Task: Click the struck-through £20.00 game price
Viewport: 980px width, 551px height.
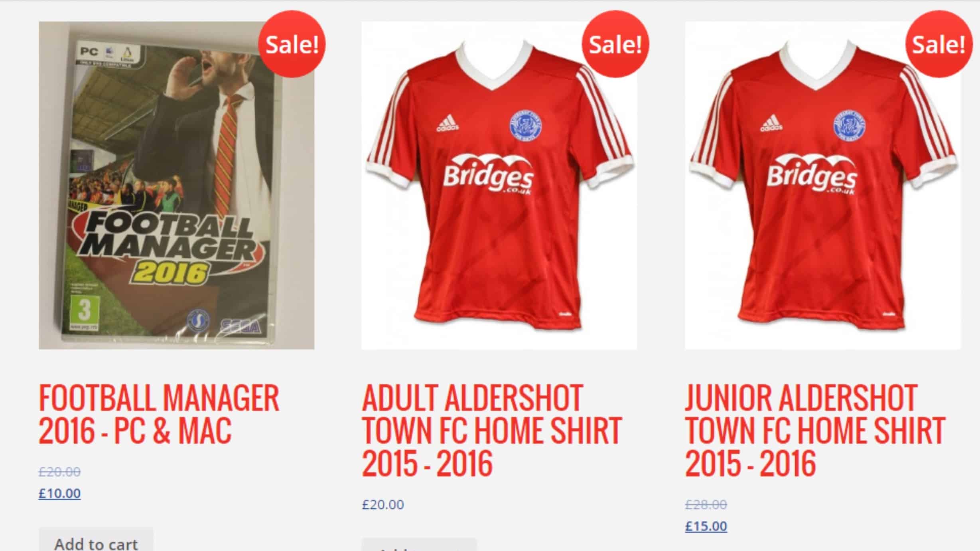Action: click(x=60, y=472)
